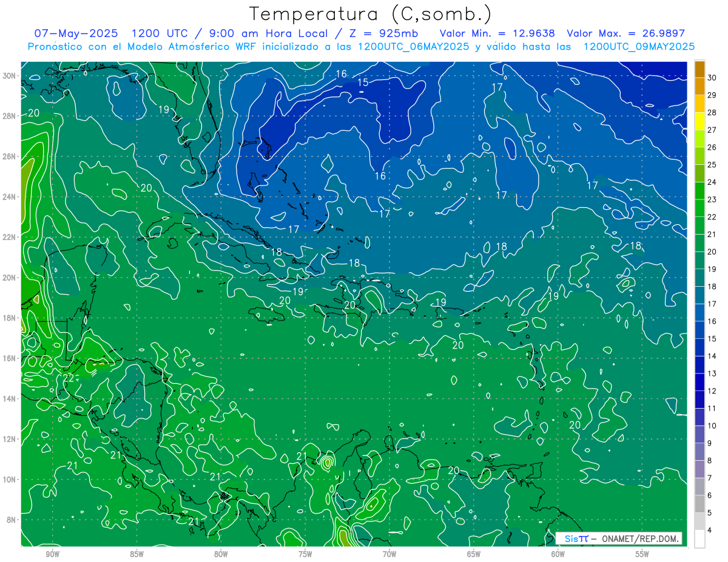Click the color bar scale label '4'
The width and height of the screenshot is (728, 562).
pos(710,530)
